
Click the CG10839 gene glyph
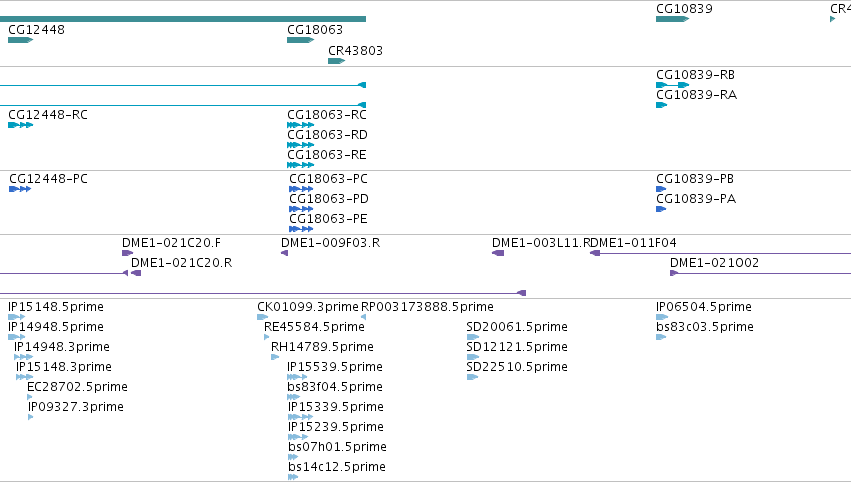point(672,19)
